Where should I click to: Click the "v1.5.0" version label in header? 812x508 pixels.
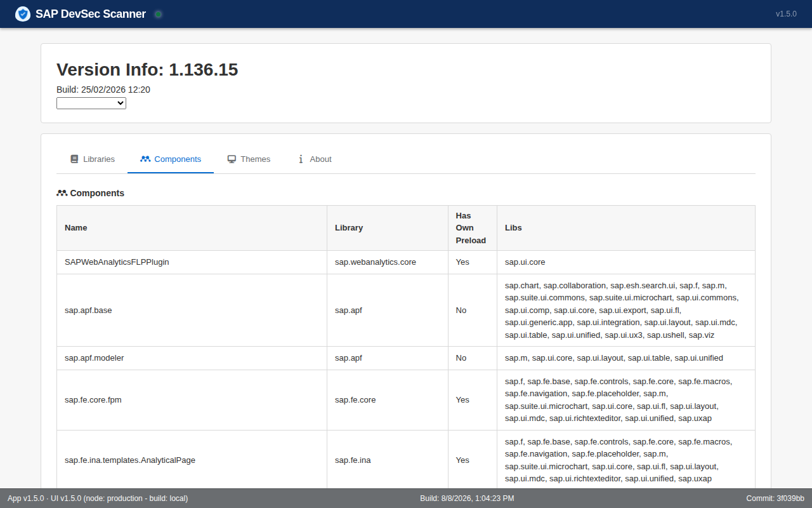(786, 14)
